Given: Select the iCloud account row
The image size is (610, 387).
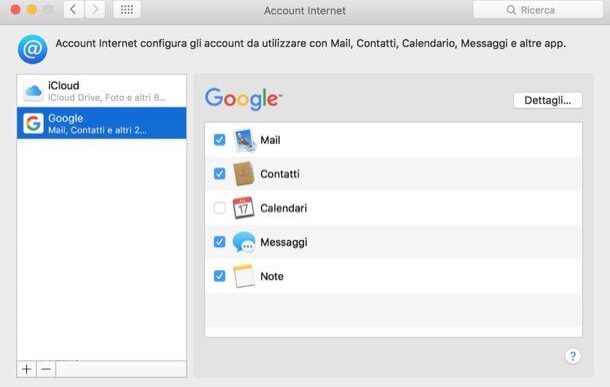Looking at the screenshot, I should [102, 91].
